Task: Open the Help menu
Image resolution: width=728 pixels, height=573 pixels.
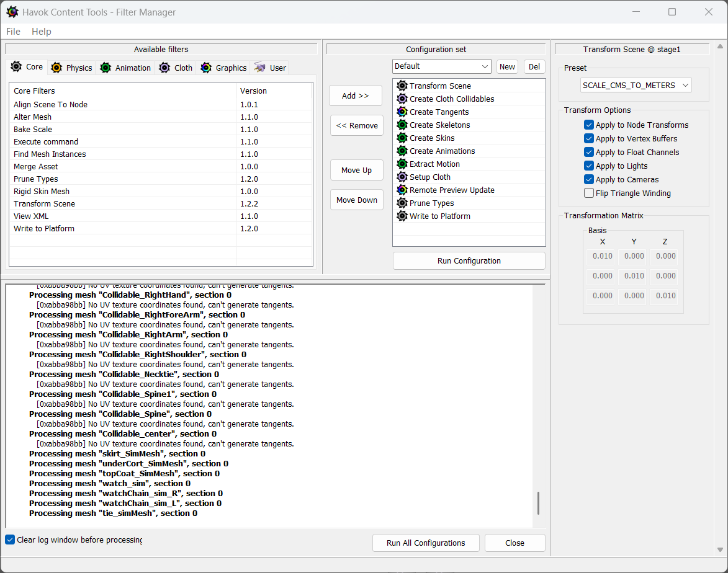Action: click(42, 32)
